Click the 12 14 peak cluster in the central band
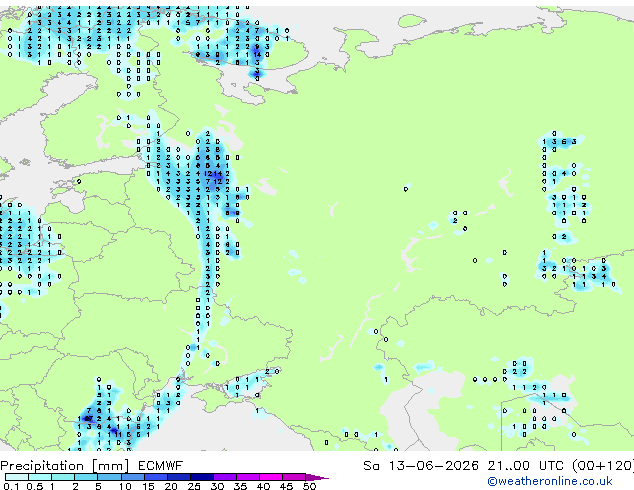Image resolution: width=634 pixels, height=490 pixels. [213, 173]
